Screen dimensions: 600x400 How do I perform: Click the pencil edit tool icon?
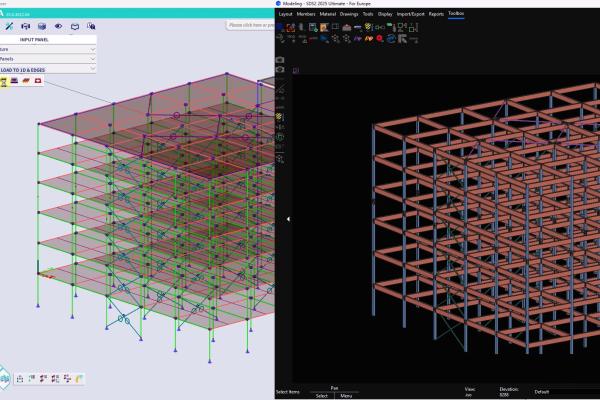(9, 26)
